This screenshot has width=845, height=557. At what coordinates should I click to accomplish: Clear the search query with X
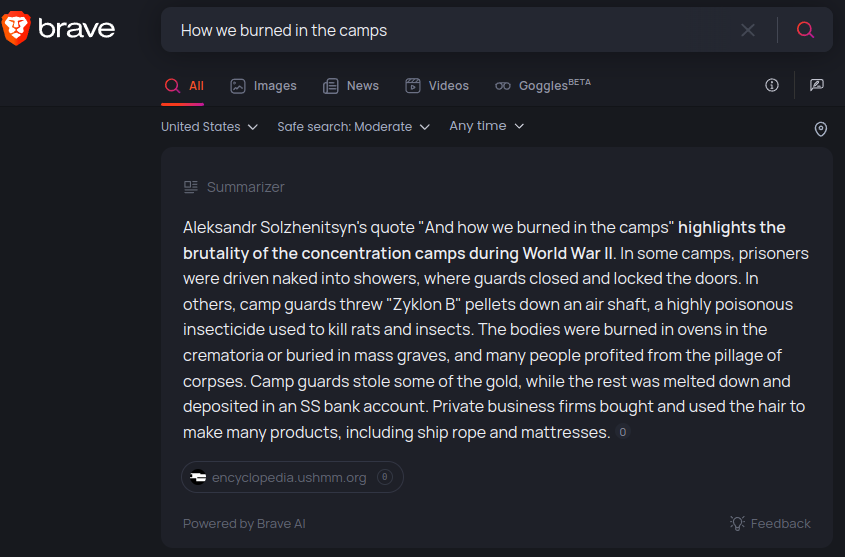click(747, 30)
